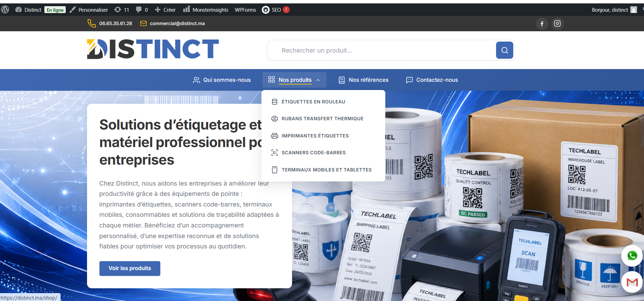
Task: Open comments indicator showing 0
Action: point(142,10)
